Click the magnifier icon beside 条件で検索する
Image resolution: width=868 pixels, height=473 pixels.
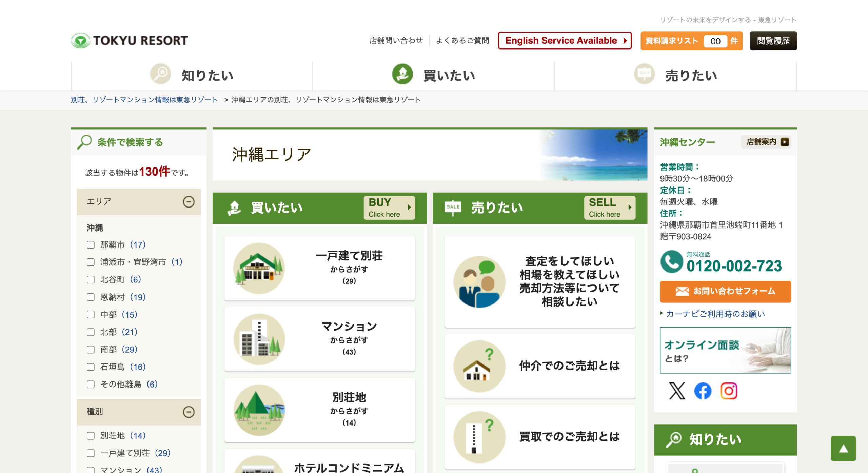click(x=84, y=142)
